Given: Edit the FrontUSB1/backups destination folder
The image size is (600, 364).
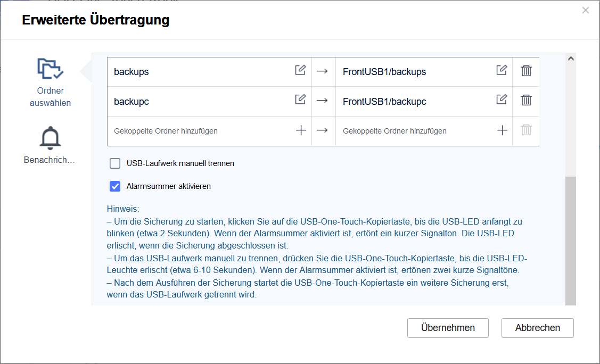Looking at the screenshot, I should click(x=502, y=70).
